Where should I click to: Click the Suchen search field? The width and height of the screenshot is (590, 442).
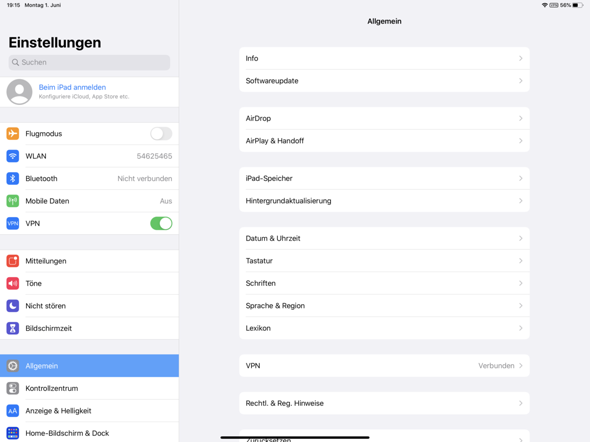[x=89, y=62]
